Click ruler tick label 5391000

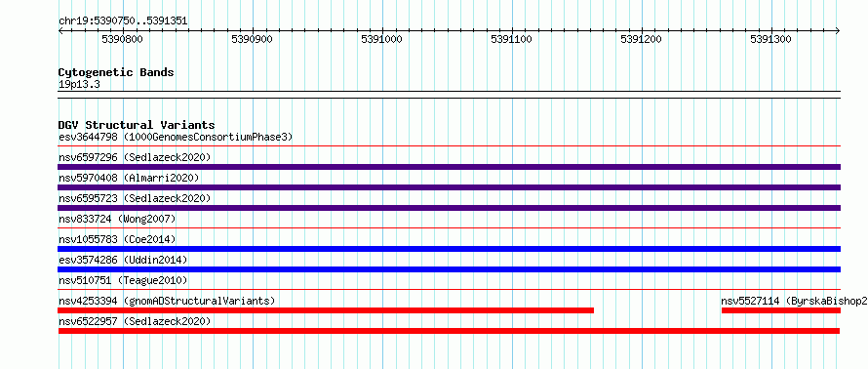coord(382,39)
